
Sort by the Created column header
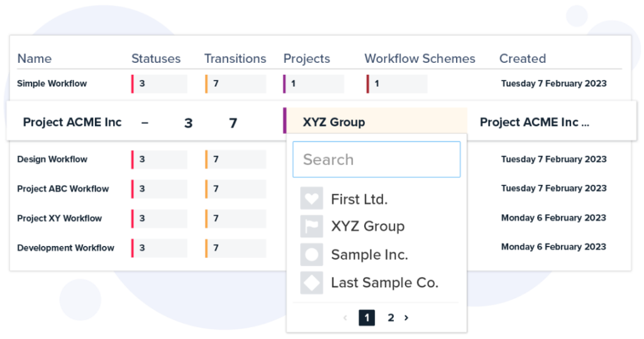[x=523, y=58]
